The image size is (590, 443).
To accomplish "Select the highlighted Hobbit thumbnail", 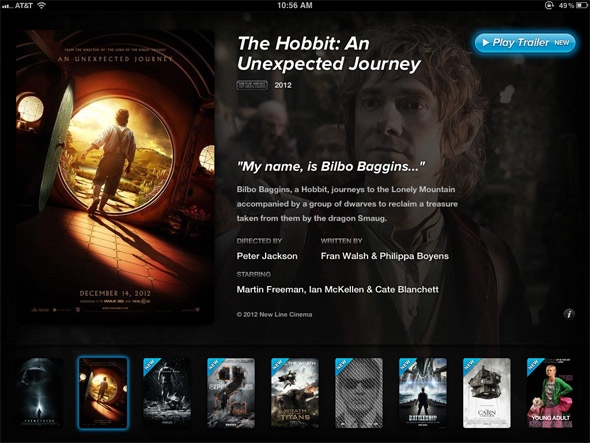I will (103, 393).
